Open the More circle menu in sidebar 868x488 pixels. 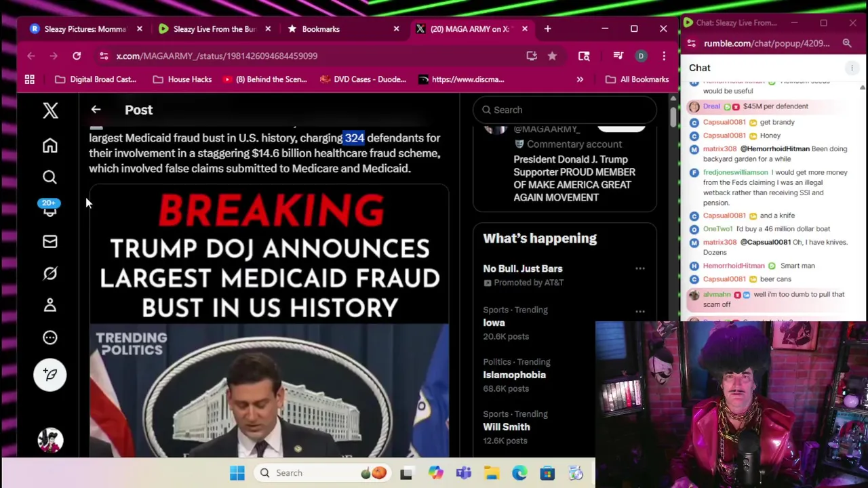pyautogui.click(x=50, y=338)
